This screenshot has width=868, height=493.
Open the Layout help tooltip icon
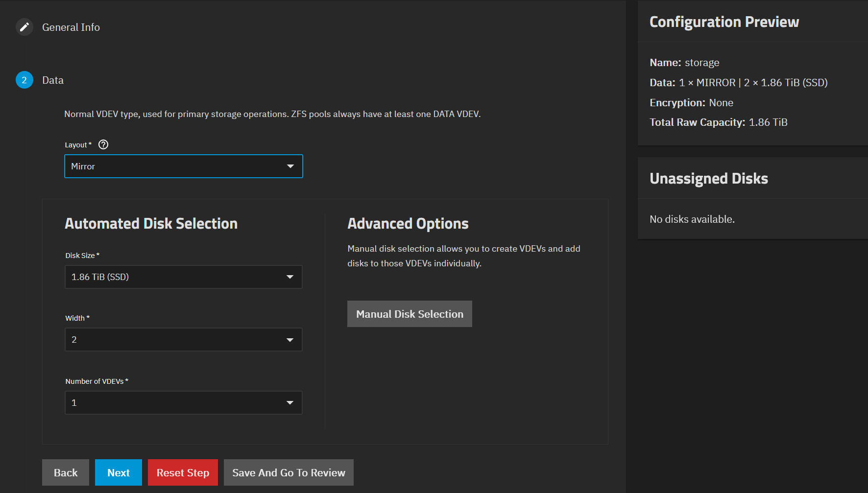point(103,144)
